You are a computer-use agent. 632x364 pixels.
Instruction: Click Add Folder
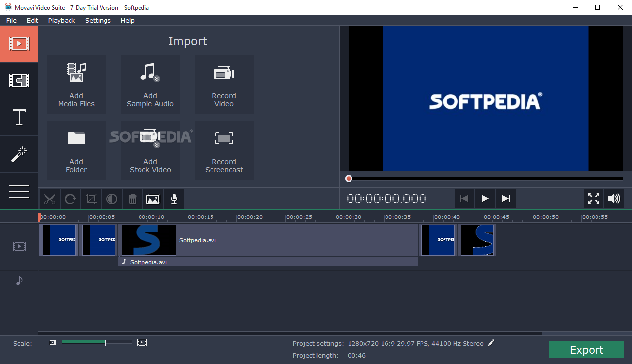click(76, 151)
